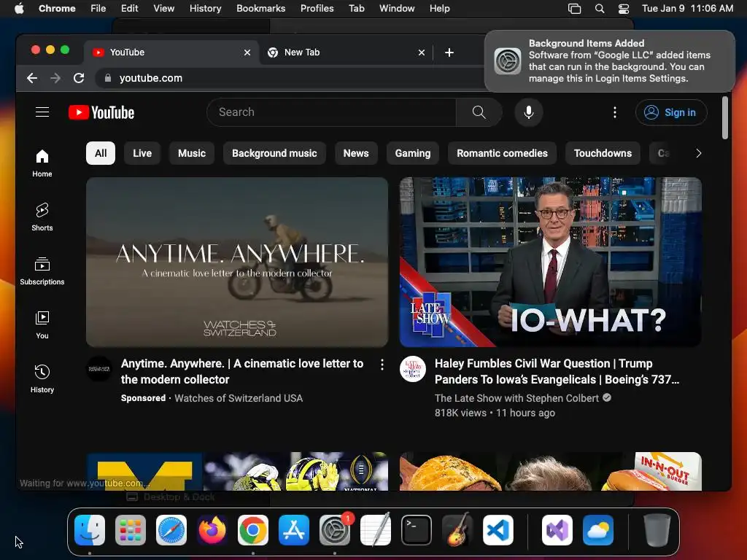Image resolution: width=747 pixels, height=560 pixels.
Task: Launch Visual Studio Code from the Dock
Action: coord(498,530)
